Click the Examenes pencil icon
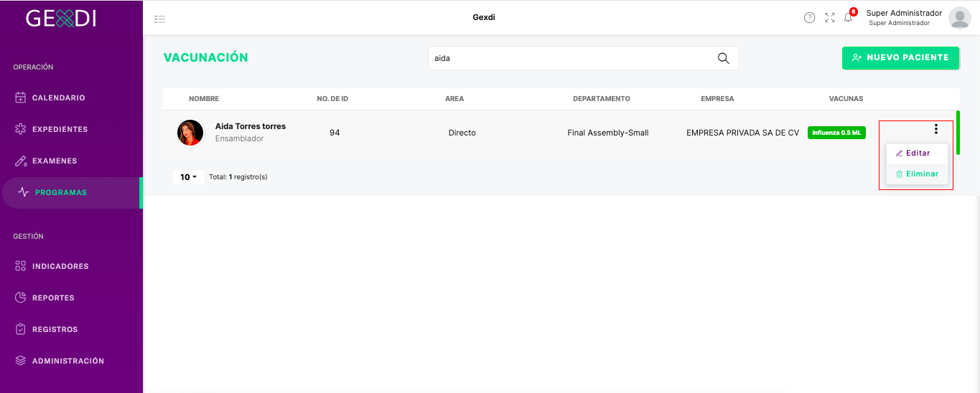This screenshot has width=980, height=393. click(21, 161)
